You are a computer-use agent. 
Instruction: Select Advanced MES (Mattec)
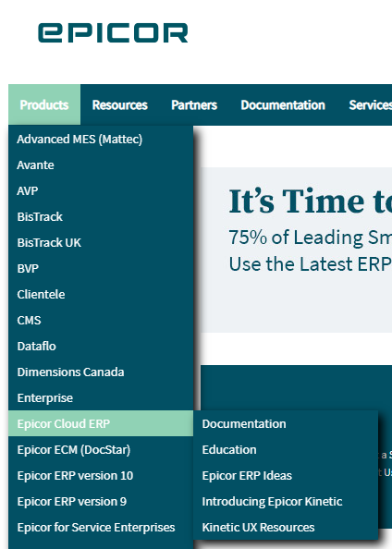point(101,139)
